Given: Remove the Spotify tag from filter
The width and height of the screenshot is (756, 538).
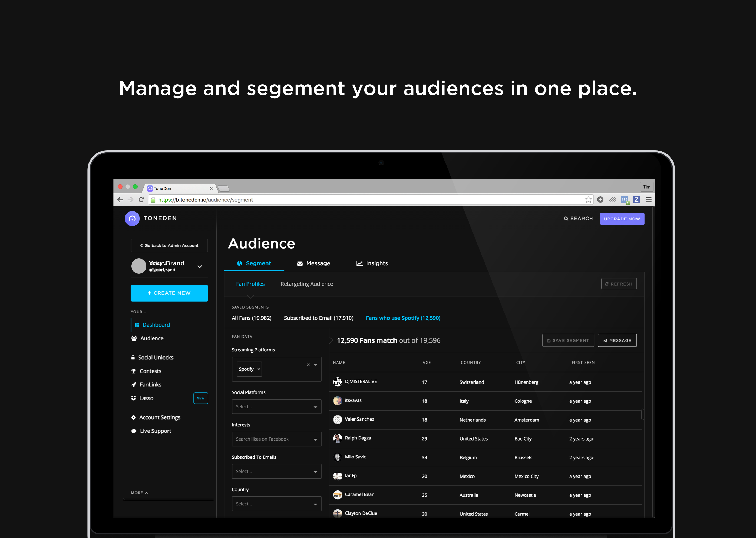Looking at the screenshot, I should pos(259,369).
